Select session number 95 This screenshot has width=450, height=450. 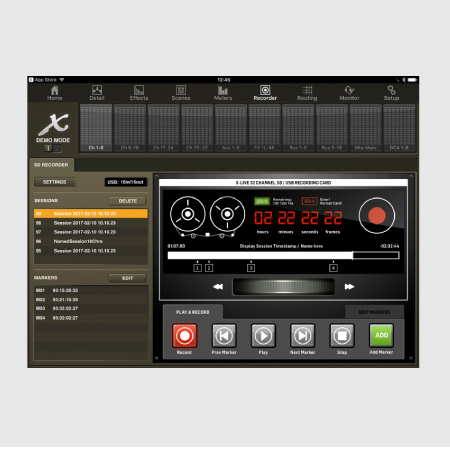[x=91, y=251]
